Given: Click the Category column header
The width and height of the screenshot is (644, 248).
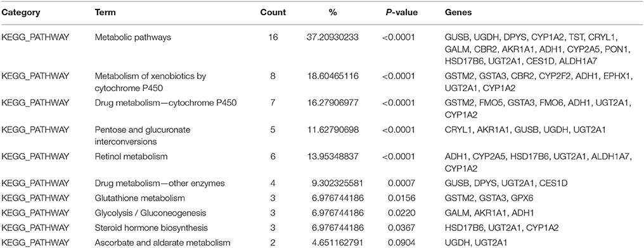Looking at the screenshot, I should 21,12.
